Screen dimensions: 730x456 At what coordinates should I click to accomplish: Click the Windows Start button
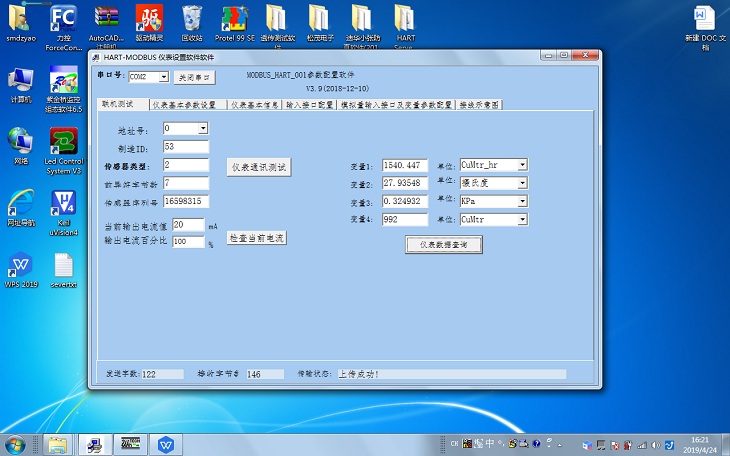point(16,443)
